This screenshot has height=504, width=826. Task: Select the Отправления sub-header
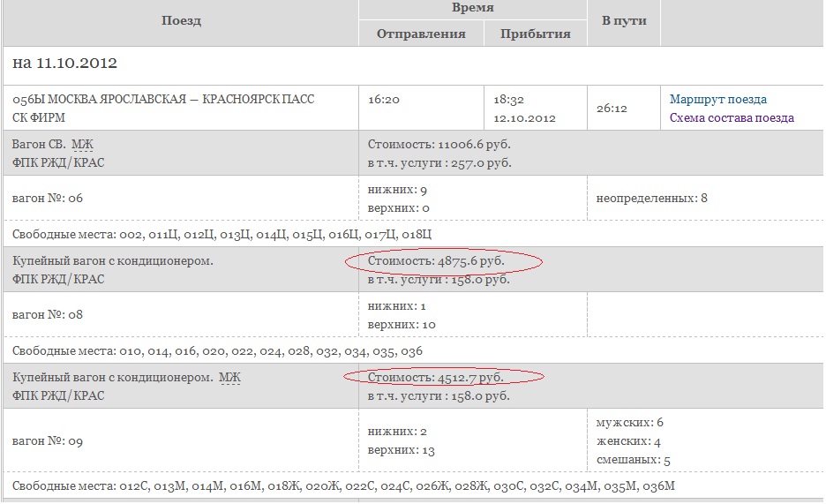421,34
